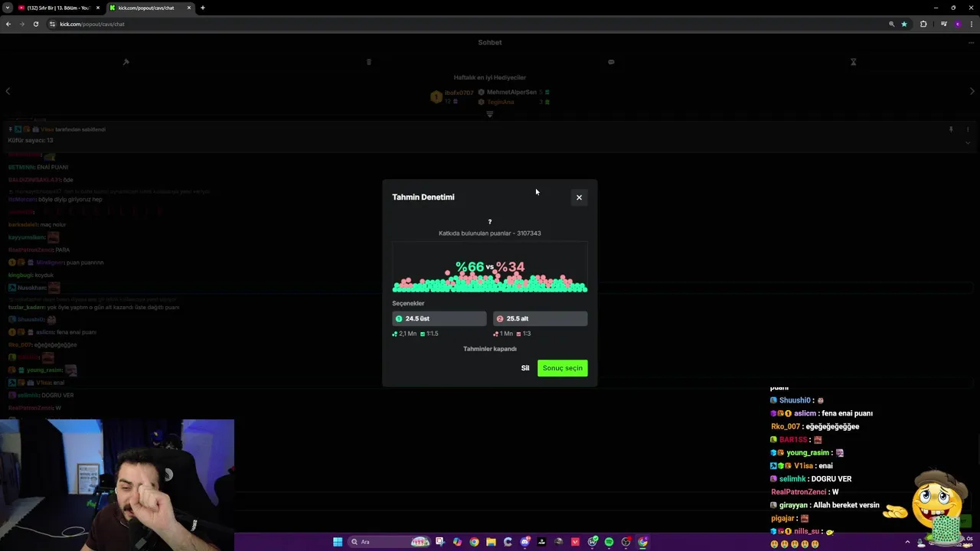Click the pin icon in chat toolbar
The image size is (980, 551).
tap(126, 62)
